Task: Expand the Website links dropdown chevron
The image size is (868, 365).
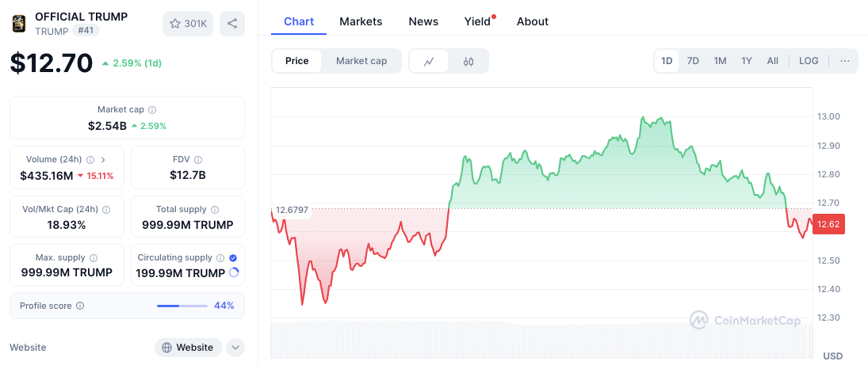Action: point(235,348)
